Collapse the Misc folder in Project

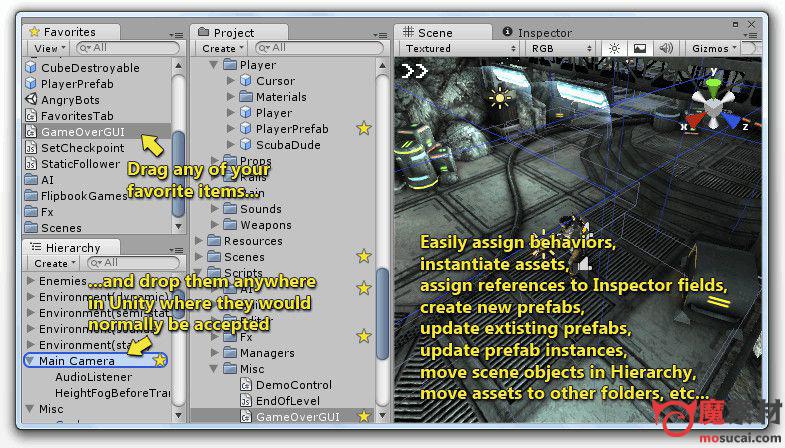tap(214, 369)
